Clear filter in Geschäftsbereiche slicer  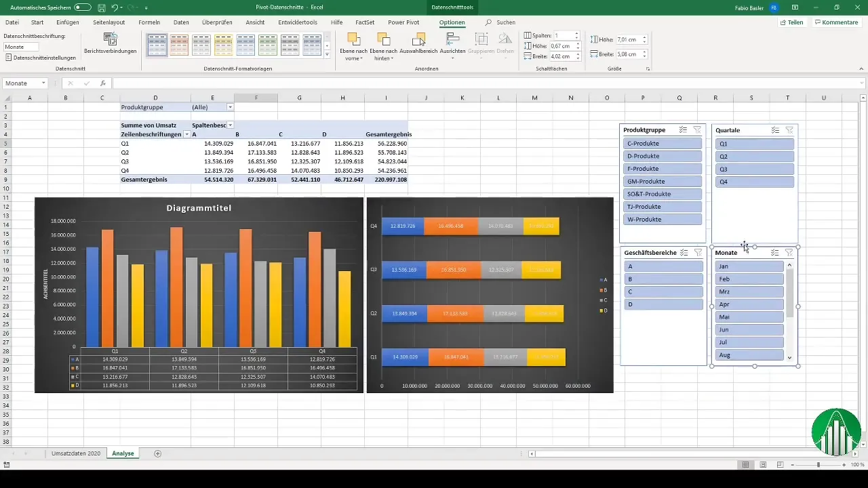[698, 252]
